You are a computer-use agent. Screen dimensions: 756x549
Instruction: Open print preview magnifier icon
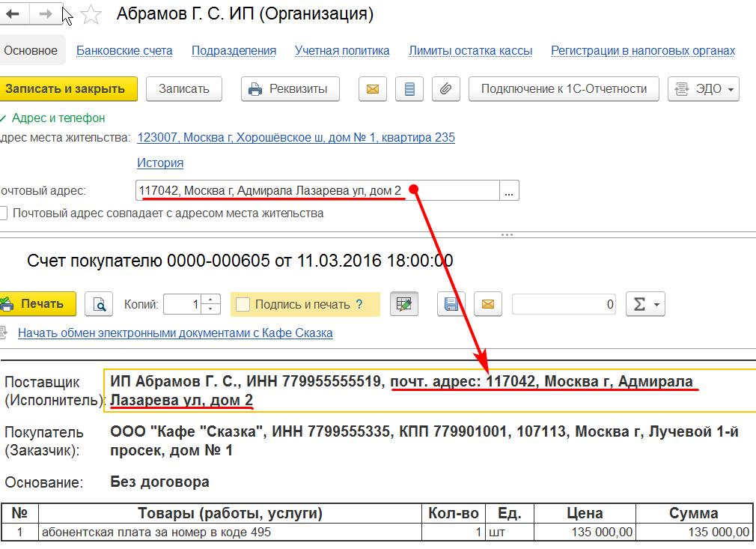click(99, 304)
